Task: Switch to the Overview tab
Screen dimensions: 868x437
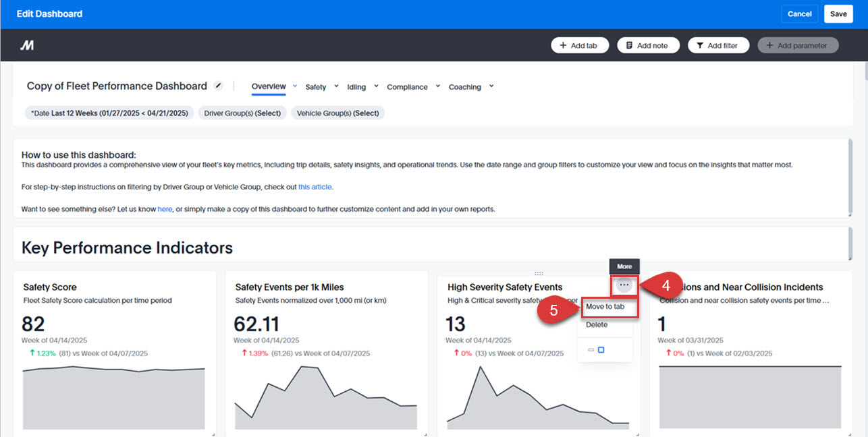Action: point(269,86)
